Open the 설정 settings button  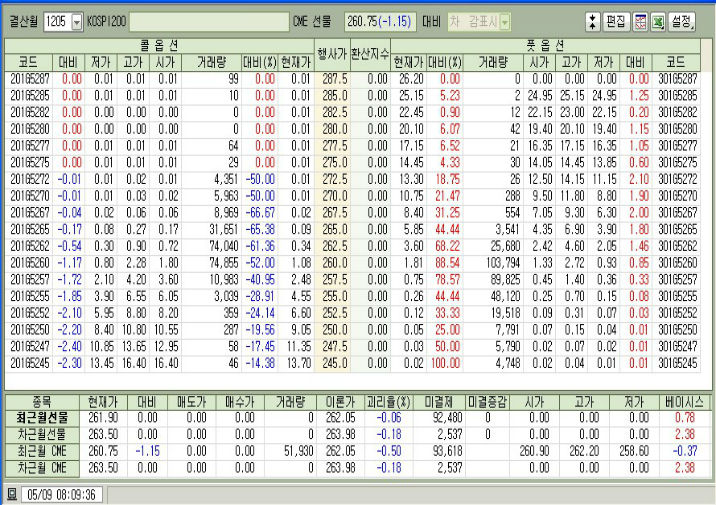(683, 21)
